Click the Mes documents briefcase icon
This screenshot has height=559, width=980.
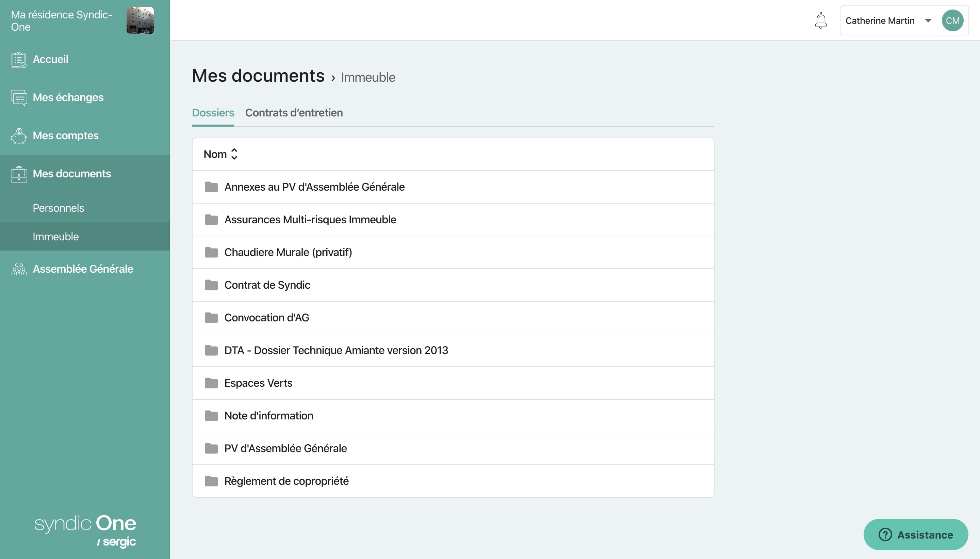[x=18, y=174]
